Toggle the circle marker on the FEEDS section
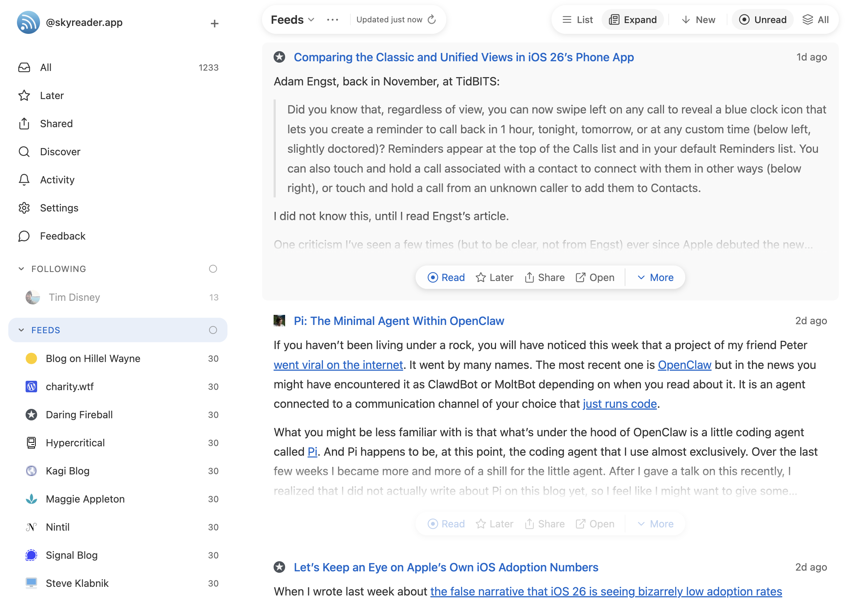This screenshot has height=598, width=868. (213, 330)
